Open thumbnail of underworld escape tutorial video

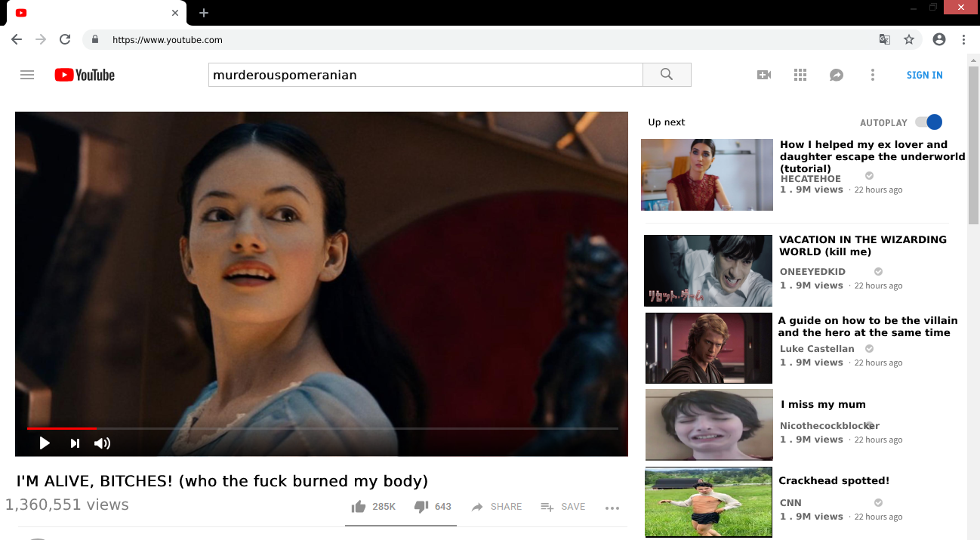(707, 174)
